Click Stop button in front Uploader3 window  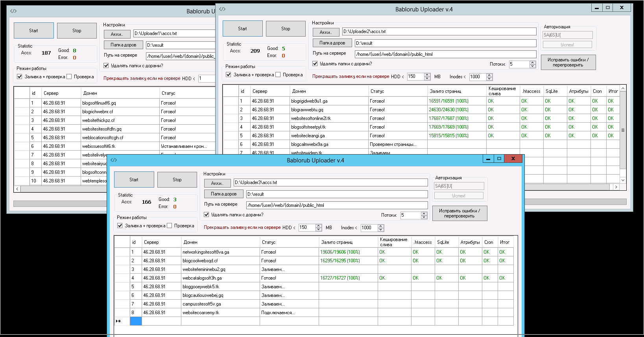(177, 180)
